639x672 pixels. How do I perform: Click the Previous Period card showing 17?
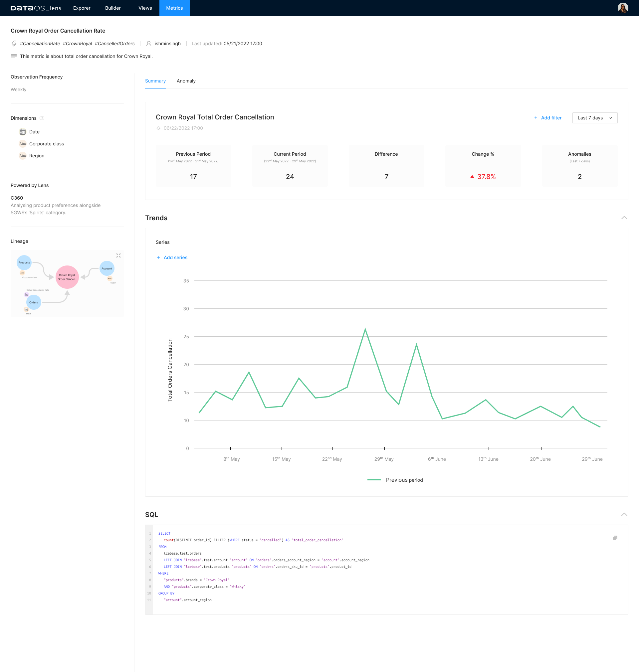point(193,166)
